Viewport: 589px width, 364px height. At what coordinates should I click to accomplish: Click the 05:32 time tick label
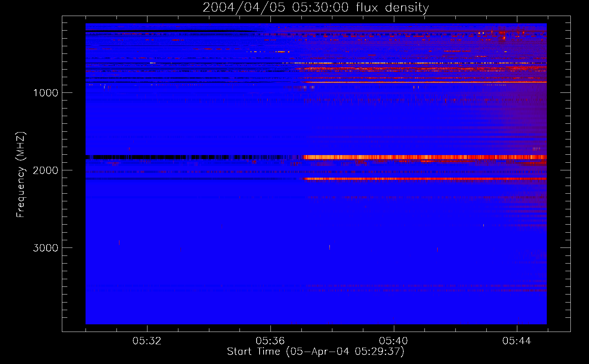coord(147,341)
